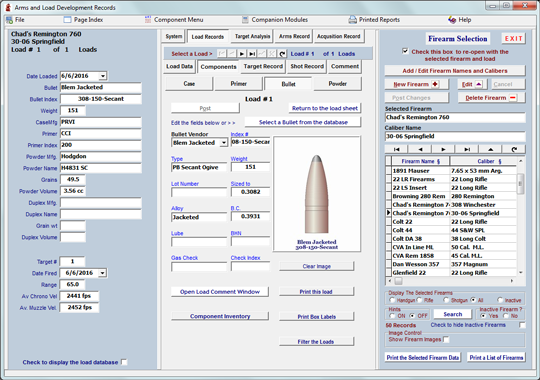Go to the previous firearm record

click(x=420, y=149)
